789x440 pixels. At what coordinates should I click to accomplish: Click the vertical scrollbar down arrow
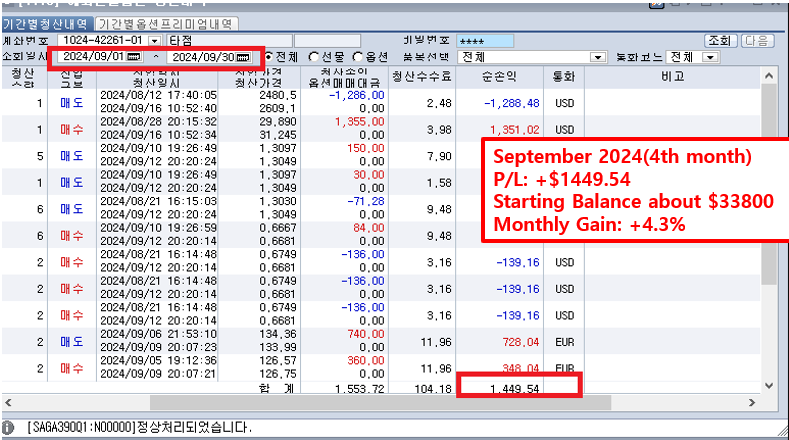click(768, 384)
